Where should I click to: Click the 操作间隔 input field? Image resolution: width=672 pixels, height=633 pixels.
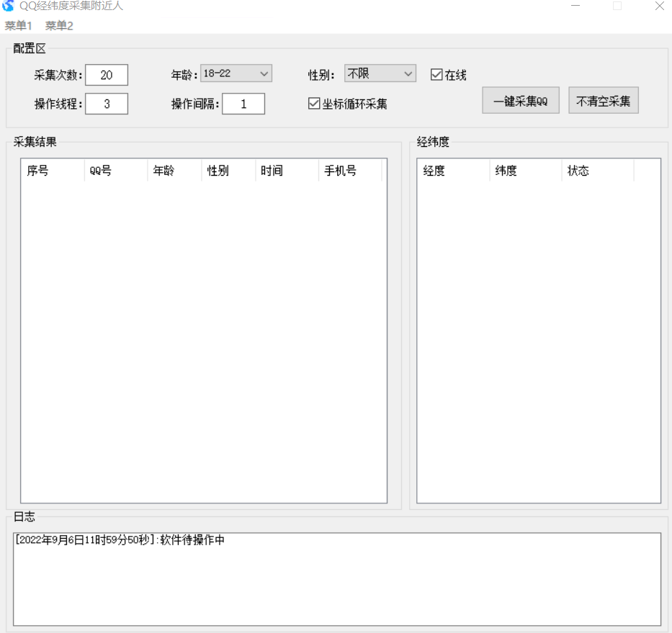(243, 104)
